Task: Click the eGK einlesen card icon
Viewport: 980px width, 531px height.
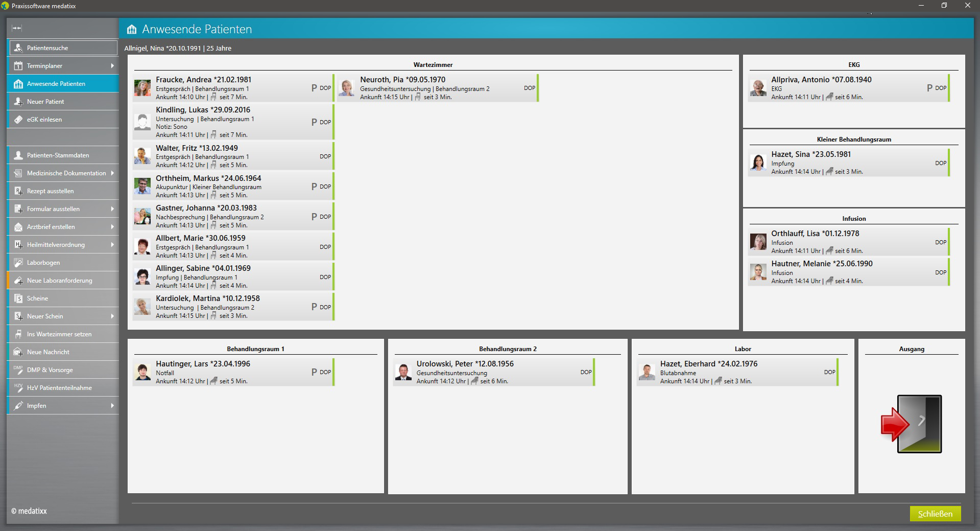Action: coord(18,120)
